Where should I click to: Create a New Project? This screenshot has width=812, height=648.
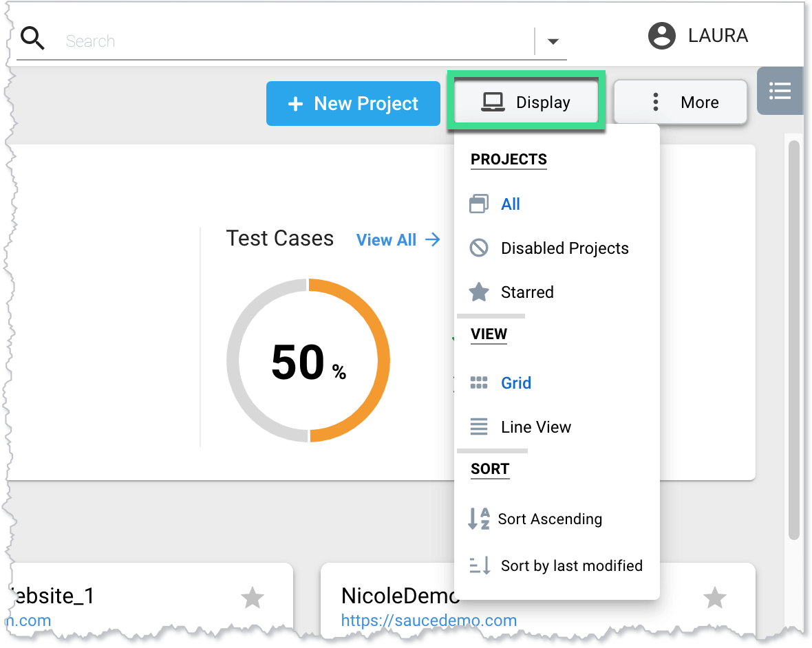click(x=353, y=104)
